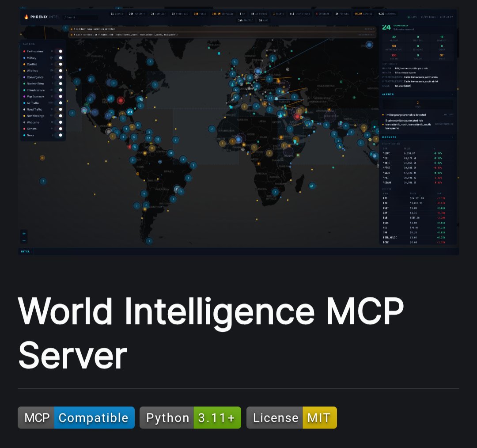Toggle the Military layer switch
The height and width of the screenshot is (448, 477).
59,57
